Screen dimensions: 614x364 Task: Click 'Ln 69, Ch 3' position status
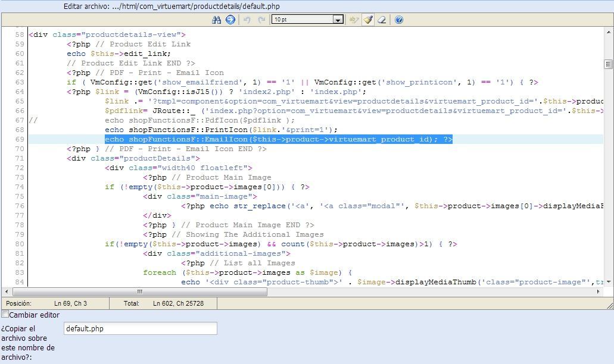[70, 303]
